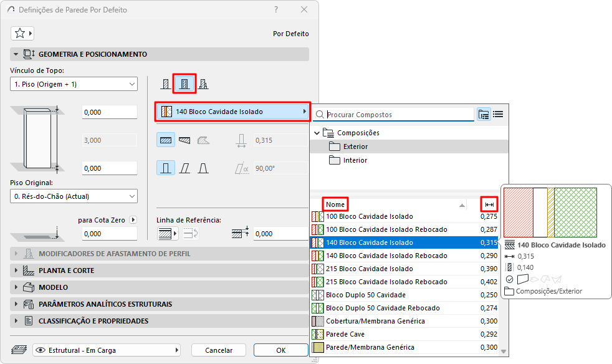Open the para Cota Zero arrow menu
Screen dimensions: 612x364
coord(133,220)
